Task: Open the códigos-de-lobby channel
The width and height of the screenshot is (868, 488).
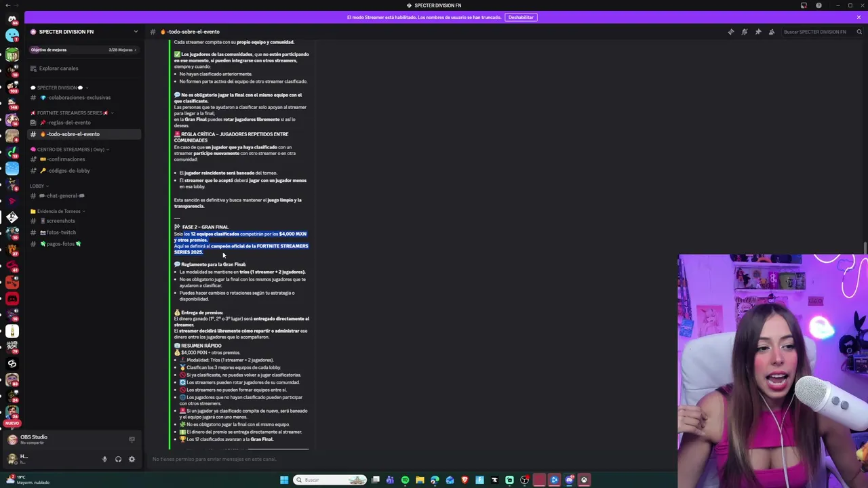Action: tap(84, 171)
